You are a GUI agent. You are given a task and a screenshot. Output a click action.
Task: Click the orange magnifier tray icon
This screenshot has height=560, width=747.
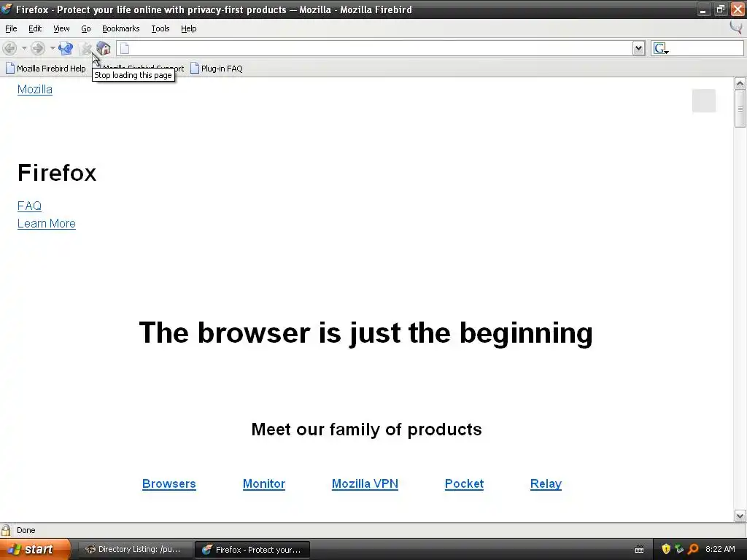tap(693, 550)
